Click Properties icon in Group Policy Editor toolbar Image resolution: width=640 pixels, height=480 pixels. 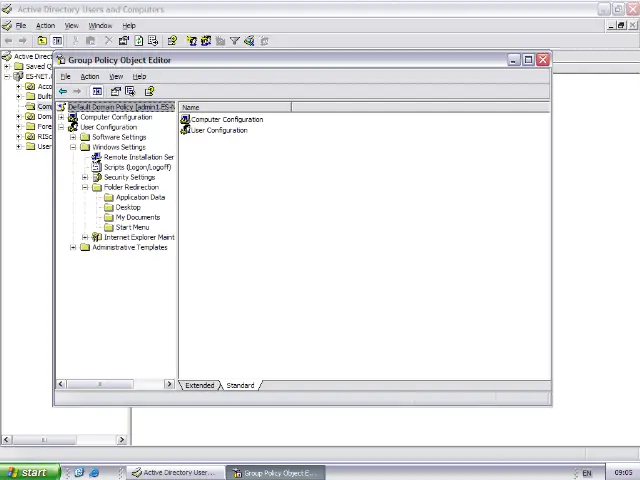pos(116,91)
